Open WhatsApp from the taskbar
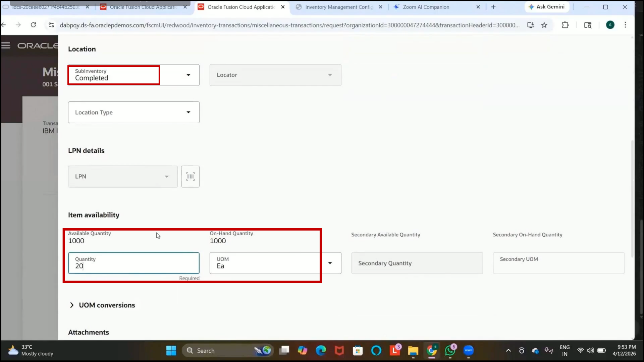This screenshot has width=644, height=362. (450, 351)
